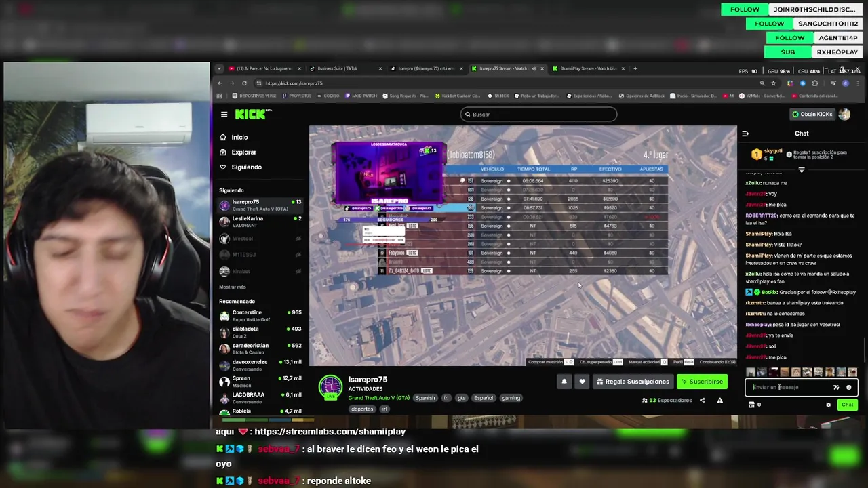Screen dimensions: 868x488
Task: Switch to Al Parecer No Lo Jugaremos tab
Action: 264,68
